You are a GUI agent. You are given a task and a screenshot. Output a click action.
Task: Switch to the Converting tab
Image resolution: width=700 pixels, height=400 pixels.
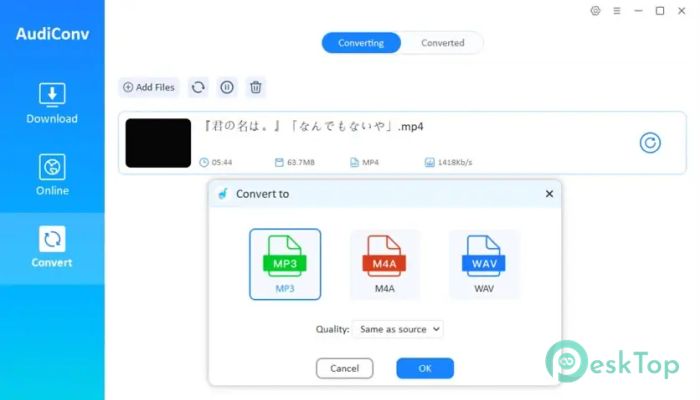click(361, 43)
